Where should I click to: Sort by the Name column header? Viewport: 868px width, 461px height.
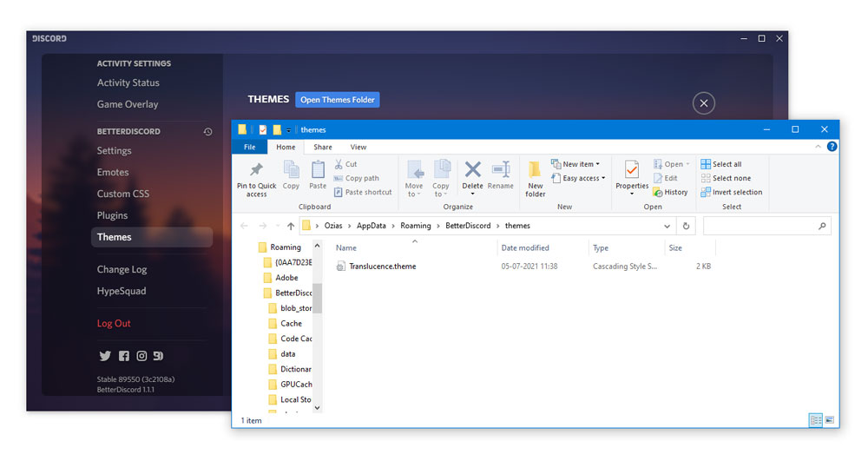pyautogui.click(x=346, y=248)
